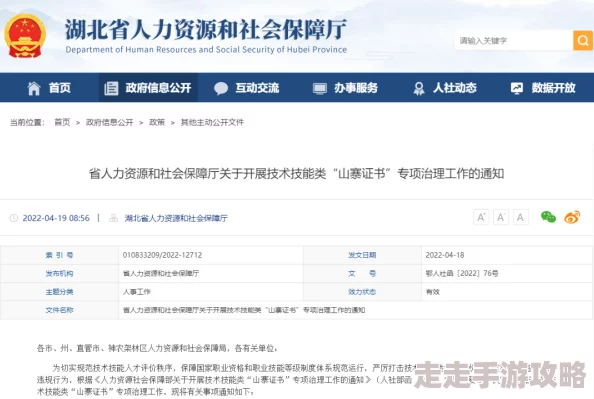Open the 互动交流 navigation tab
Viewport: 594px width, 399px height.
(x=247, y=88)
